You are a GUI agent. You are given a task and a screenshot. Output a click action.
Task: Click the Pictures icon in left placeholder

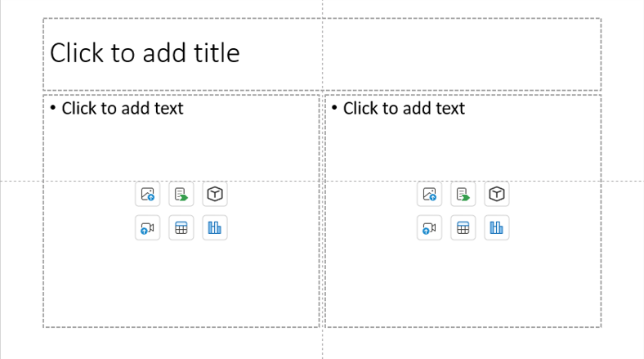click(147, 194)
